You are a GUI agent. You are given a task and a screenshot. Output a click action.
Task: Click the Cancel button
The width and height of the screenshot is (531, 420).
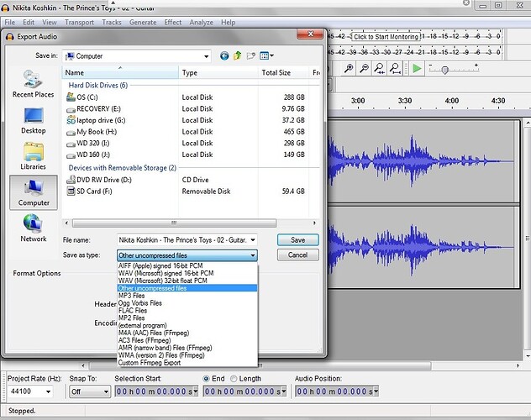click(x=298, y=255)
